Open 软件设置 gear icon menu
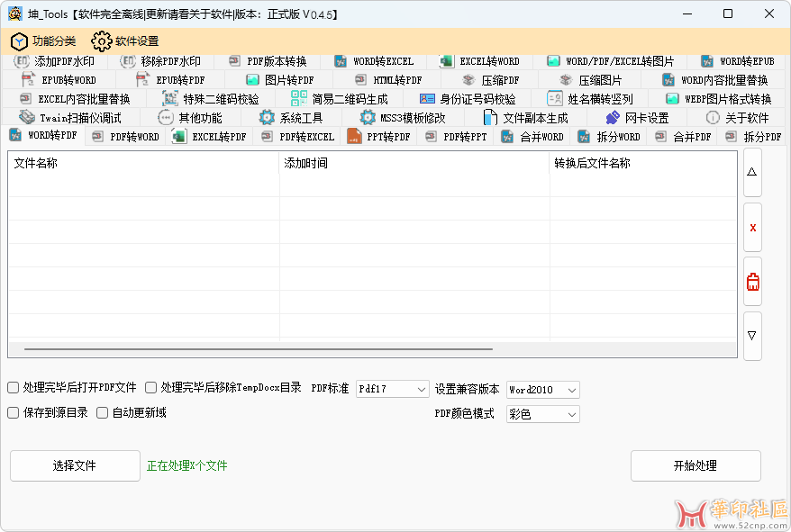The width and height of the screenshot is (791, 532). [x=124, y=41]
